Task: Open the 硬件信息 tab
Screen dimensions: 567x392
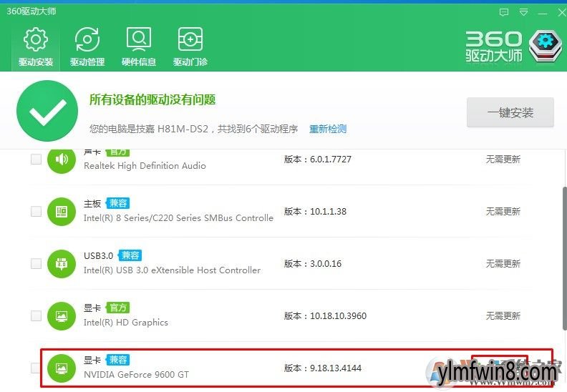Action: [x=139, y=47]
